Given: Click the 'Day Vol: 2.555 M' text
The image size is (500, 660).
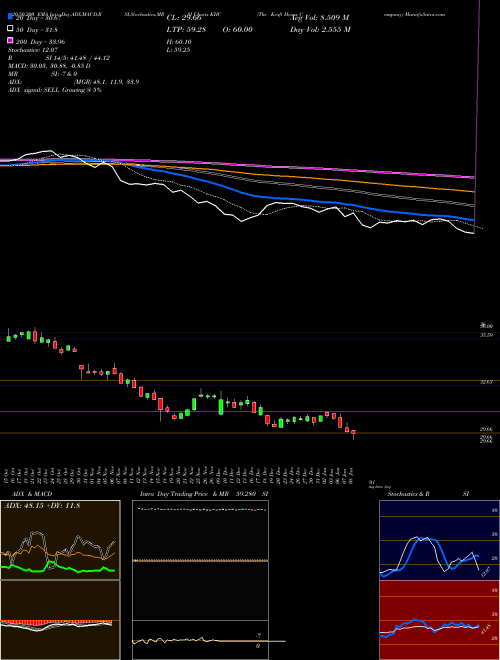Looking at the screenshot, I should click(320, 29).
